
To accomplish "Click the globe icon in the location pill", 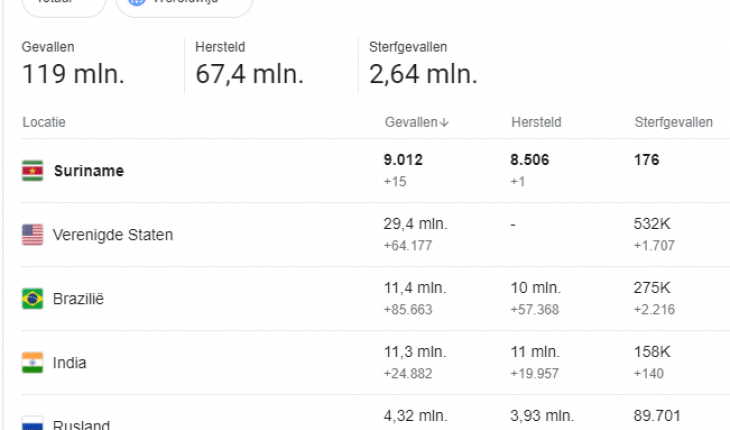I will [x=137, y=2].
